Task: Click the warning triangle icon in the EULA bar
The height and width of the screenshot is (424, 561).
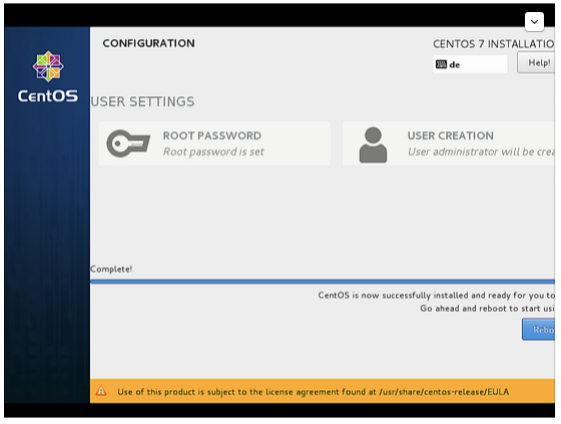Action: pos(101,391)
